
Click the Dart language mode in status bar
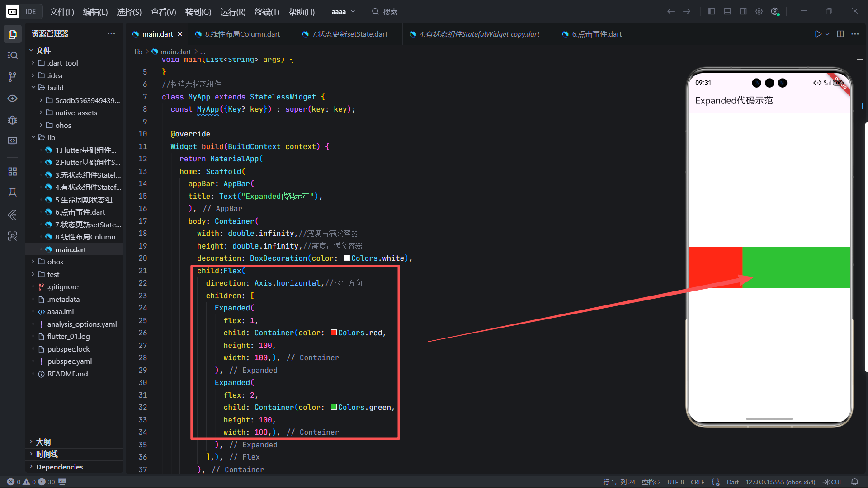coord(732,482)
